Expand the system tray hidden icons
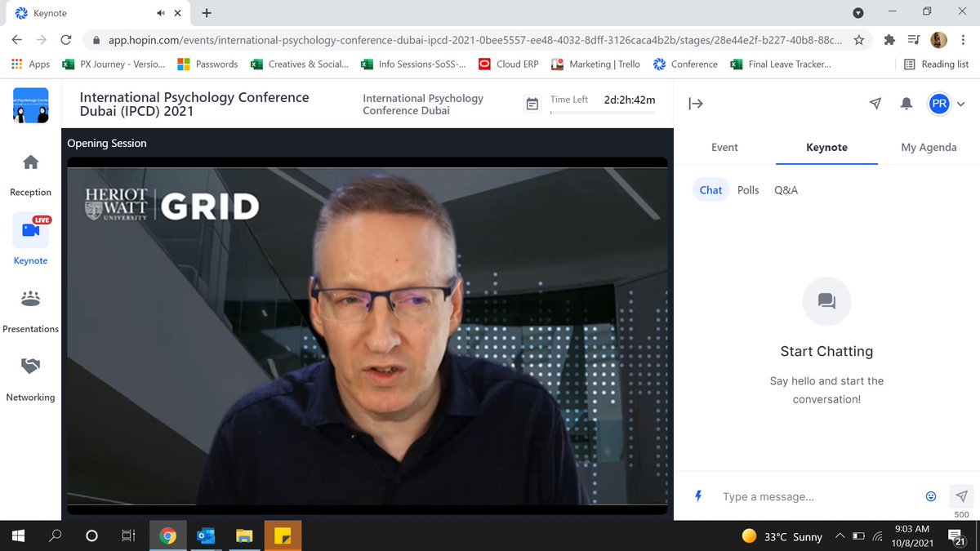Screen dimensions: 980x551 [x=840, y=536]
